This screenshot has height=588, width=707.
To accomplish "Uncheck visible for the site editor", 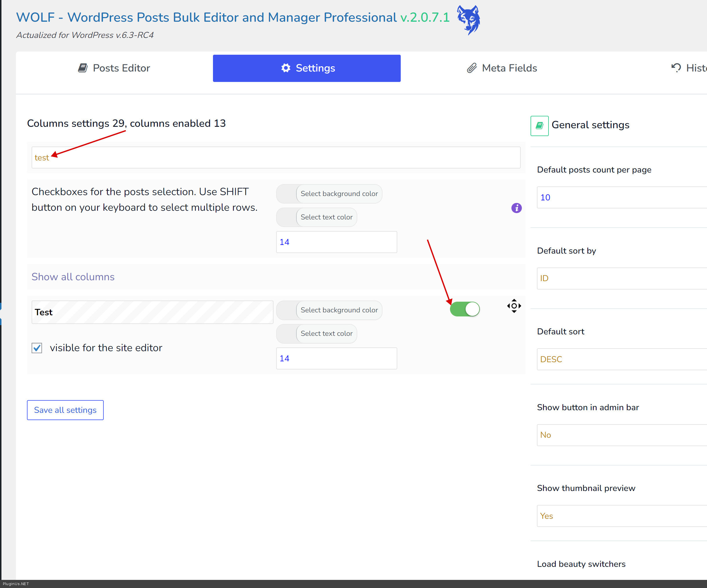I will pos(37,348).
